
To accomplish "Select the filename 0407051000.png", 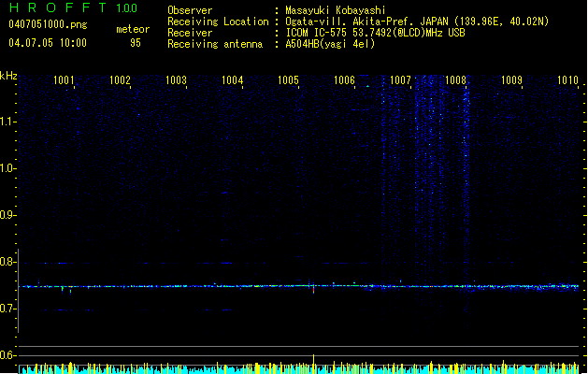I will pyautogui.click(x=48, y=24).
